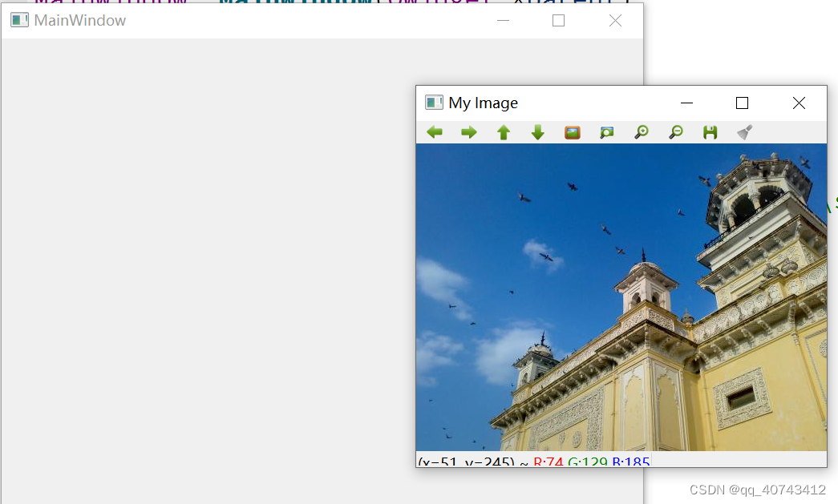
Task: Minimize the MainWindow window
Action: click(503, 20)
